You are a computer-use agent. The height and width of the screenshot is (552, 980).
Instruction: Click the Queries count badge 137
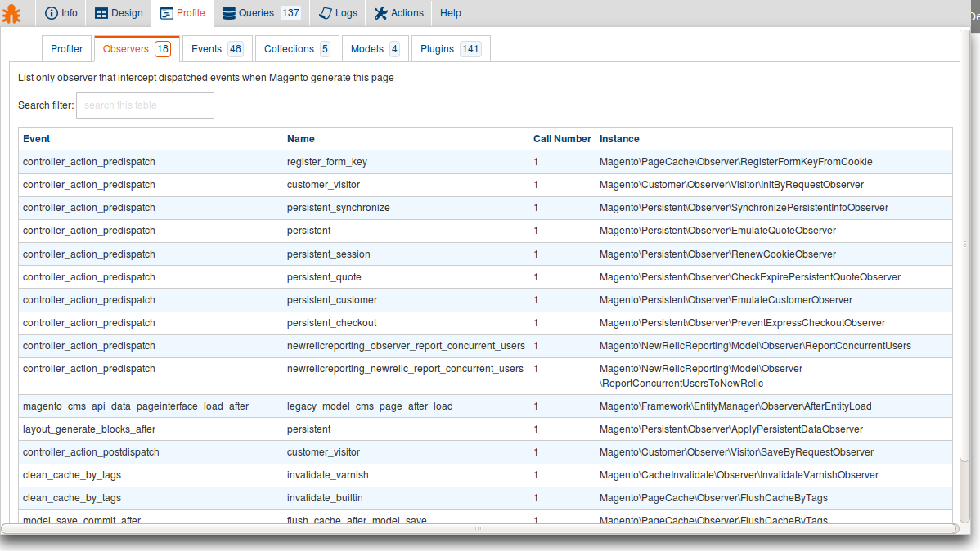290,13
